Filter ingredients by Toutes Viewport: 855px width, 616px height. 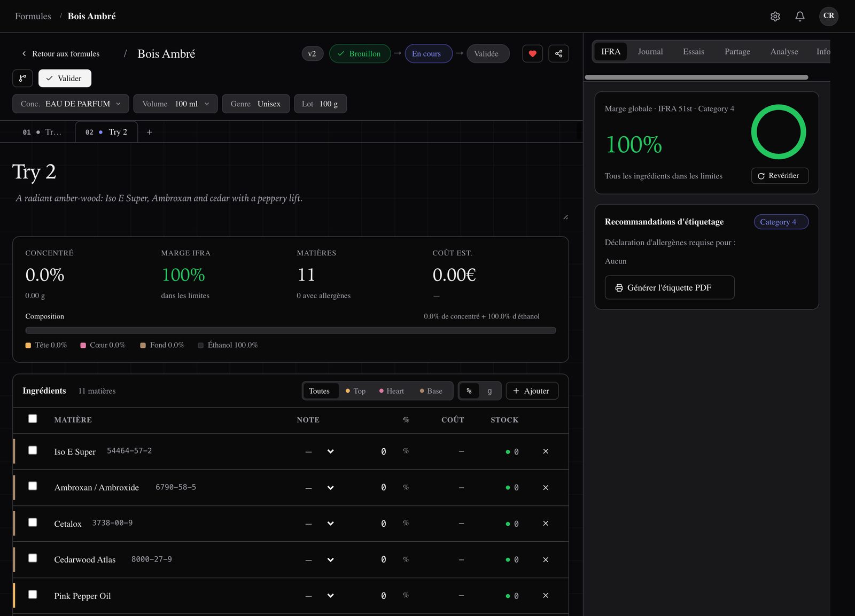tap(320, 391)
